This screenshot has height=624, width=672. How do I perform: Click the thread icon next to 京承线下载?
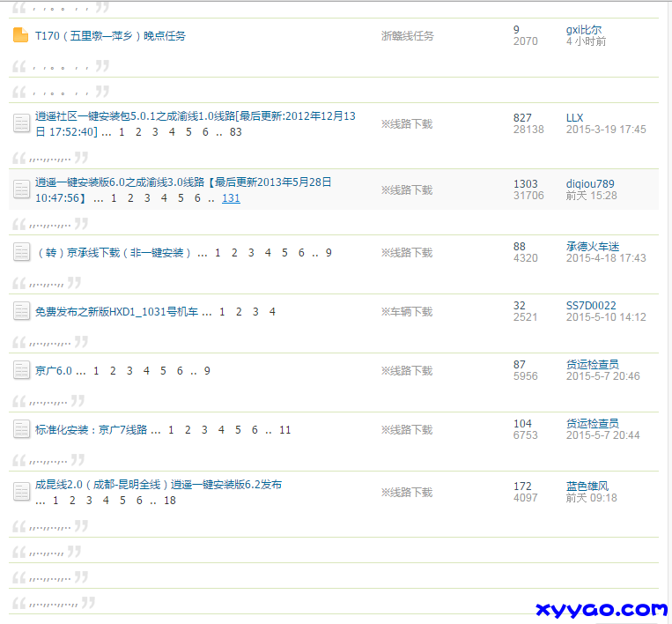tap(22, 252)
